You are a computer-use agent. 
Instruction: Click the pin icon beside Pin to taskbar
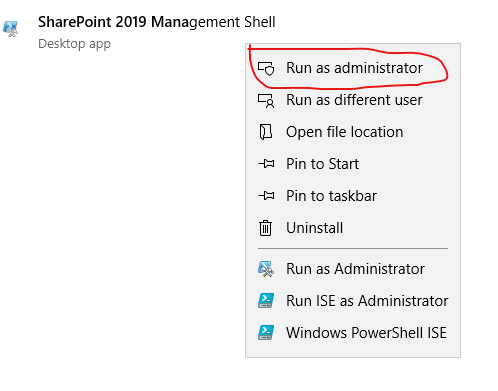tap(266, 196)
